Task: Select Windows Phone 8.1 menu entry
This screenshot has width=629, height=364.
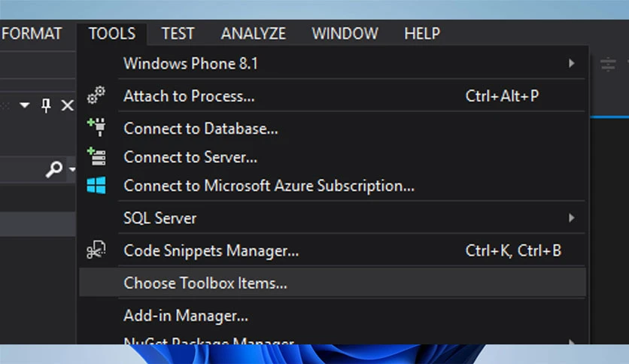Action: tap(333, 63)
